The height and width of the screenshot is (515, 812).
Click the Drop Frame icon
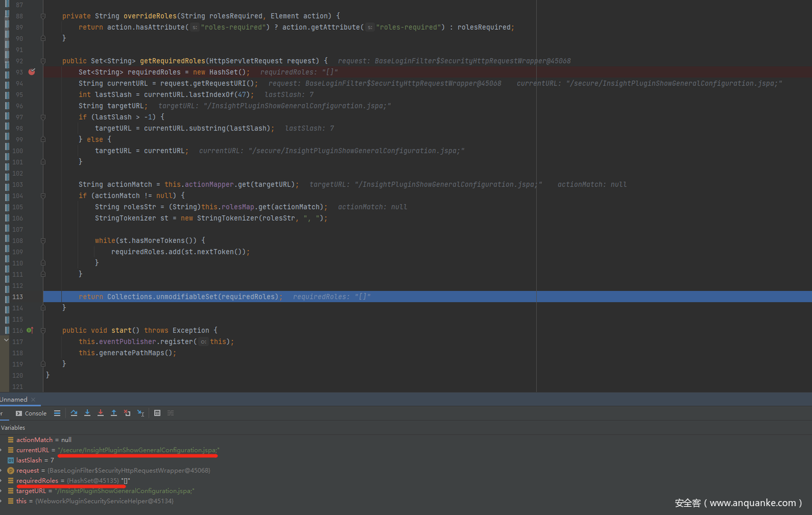[127, 413]
